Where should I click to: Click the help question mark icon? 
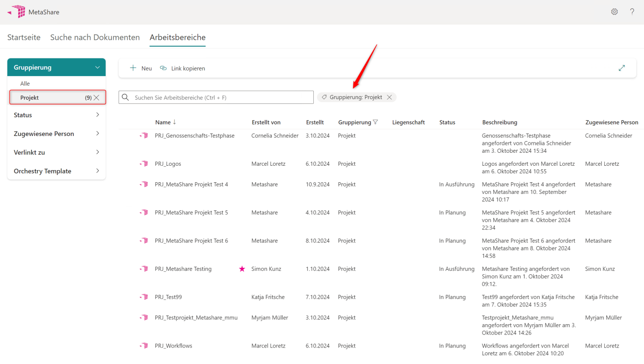tap(632, 12)
